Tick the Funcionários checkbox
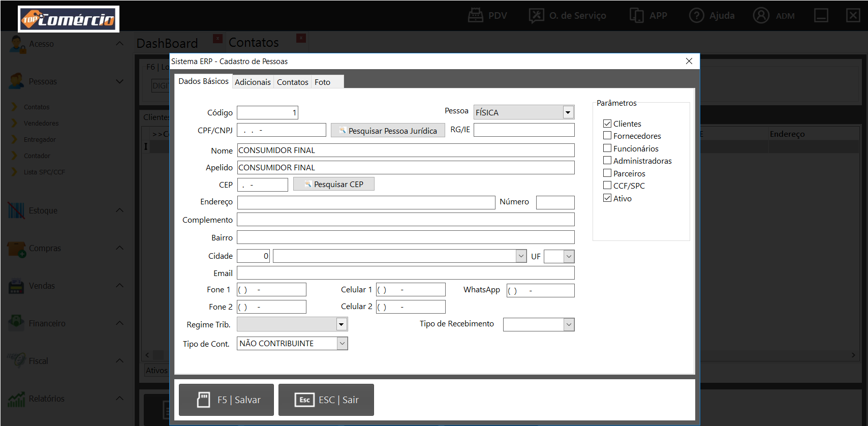The height and width of the screenshot is (426, 868). point(607,148)
